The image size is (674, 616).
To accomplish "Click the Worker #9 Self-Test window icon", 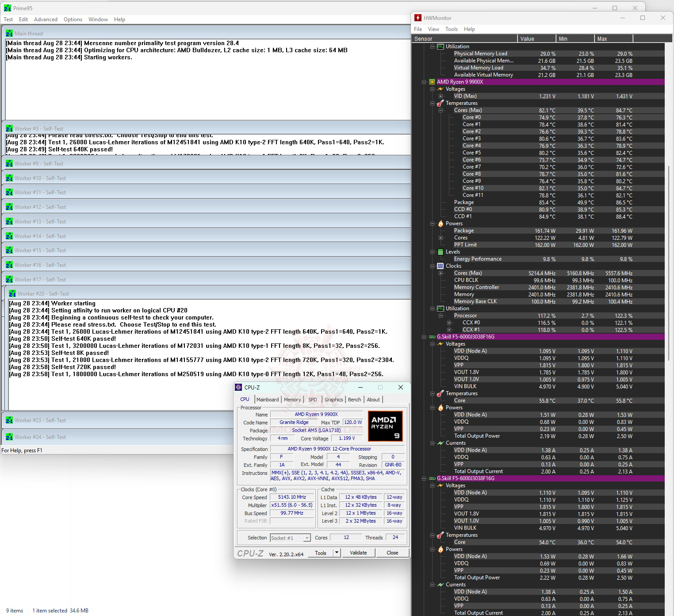I will click(9, 163).
